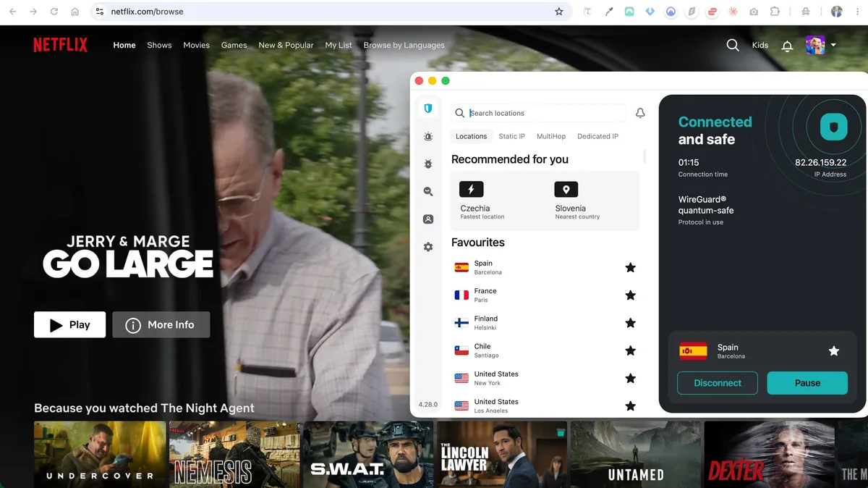This screenshot has height=488, width=868.
Task: Click the T text extension icon
Action: pyautogui.click(x=588, y=12)
